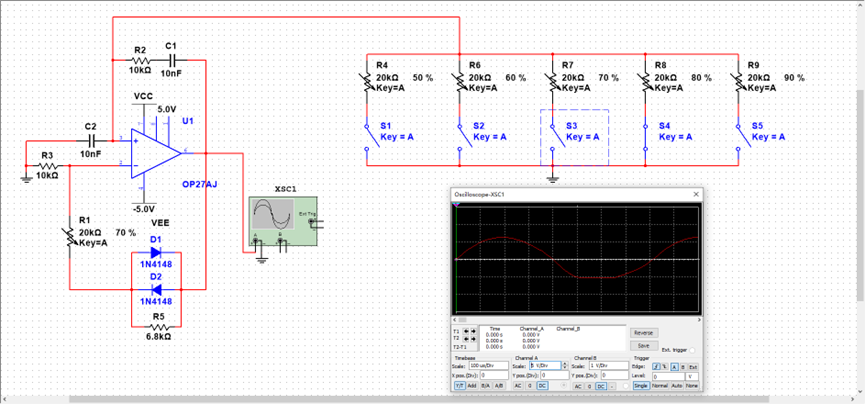Select capacitor C2 10nF symbol
Screen dimensions: 865x404
[x=90, y=141]
